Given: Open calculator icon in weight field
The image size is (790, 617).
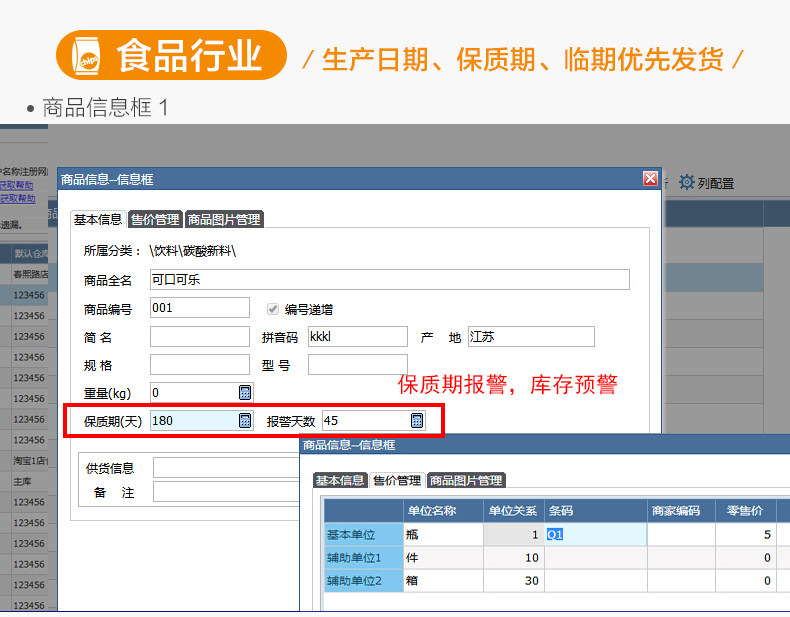Looking at the screenshot, I should pos(245,393).
